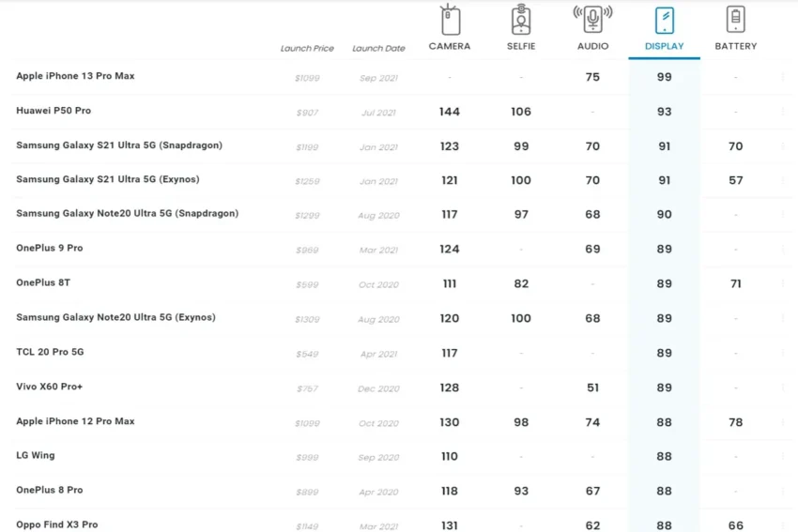Viewport: 798px width, 532px height.
Task: Click Oppo Find X3 Pro name
Action: (x=56, y=524)
